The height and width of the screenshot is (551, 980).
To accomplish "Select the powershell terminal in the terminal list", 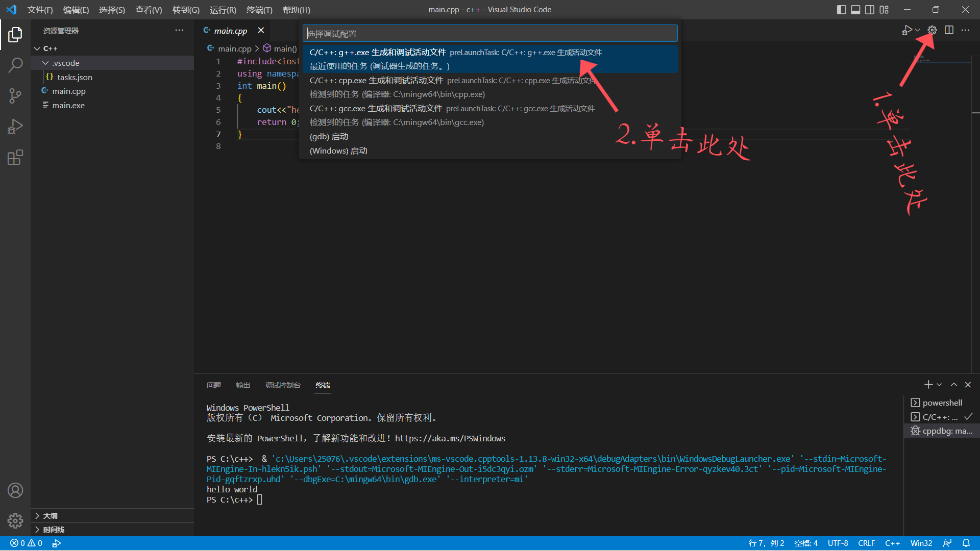I will coord(941,403).
